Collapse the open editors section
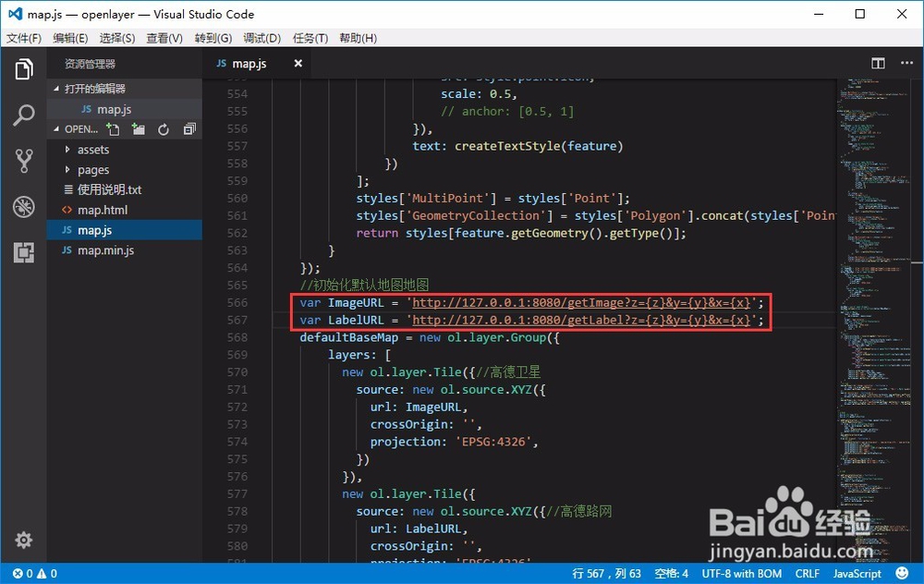The height and width of the screenshot is (584, 924). [56, 89]
